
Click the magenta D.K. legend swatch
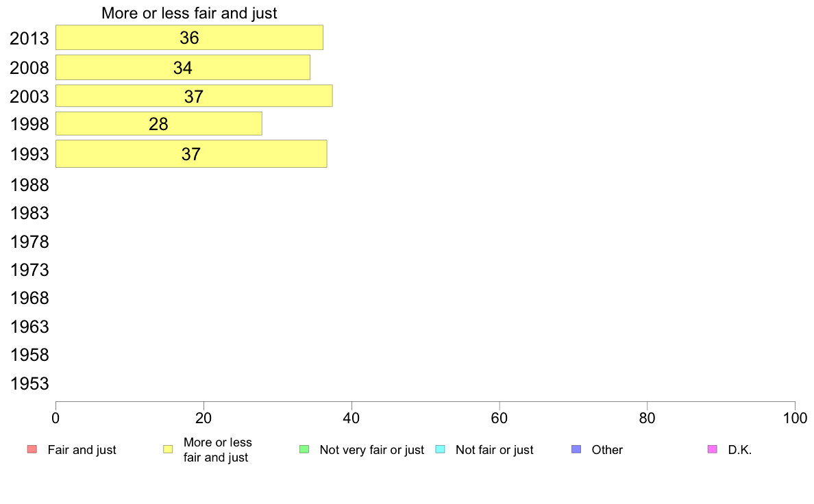tap(713, 449)
